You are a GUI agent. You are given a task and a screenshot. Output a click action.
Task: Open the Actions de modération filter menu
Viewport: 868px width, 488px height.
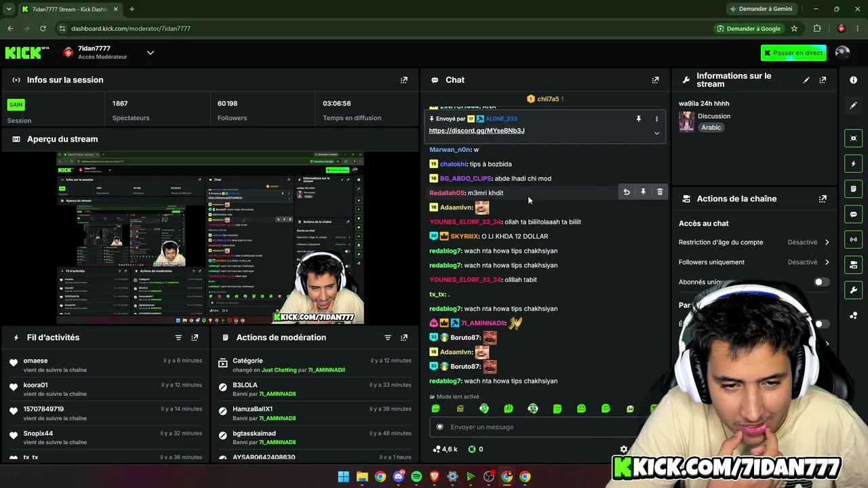tap(388, 338)
